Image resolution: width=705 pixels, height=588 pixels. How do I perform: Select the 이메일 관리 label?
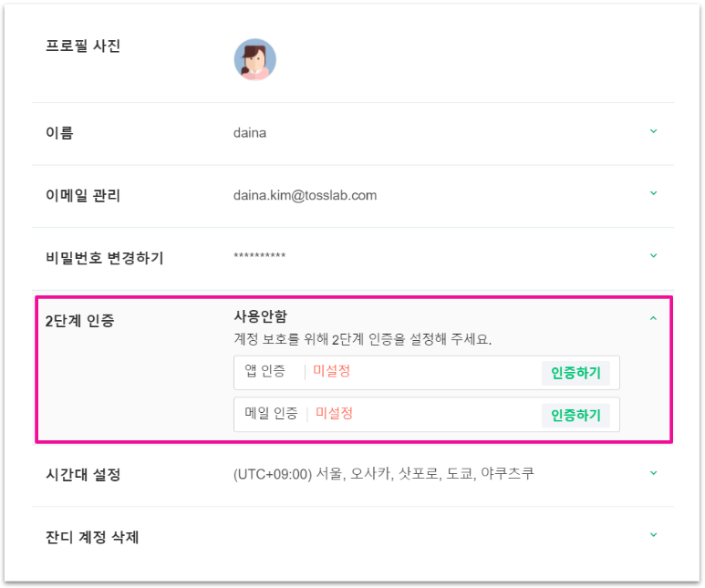click(x=83, y=195)
